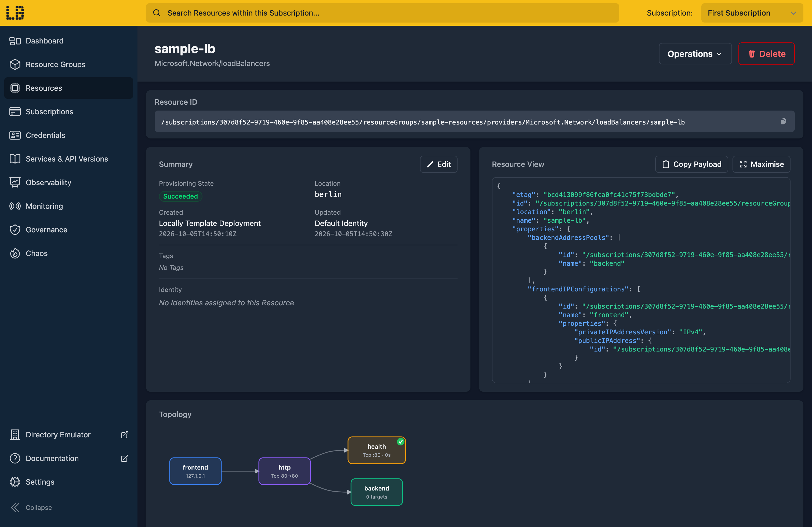This screenshot has width=812, height=527.
Task: Click the Chaos flame icon
Action: tap(15, 253)
